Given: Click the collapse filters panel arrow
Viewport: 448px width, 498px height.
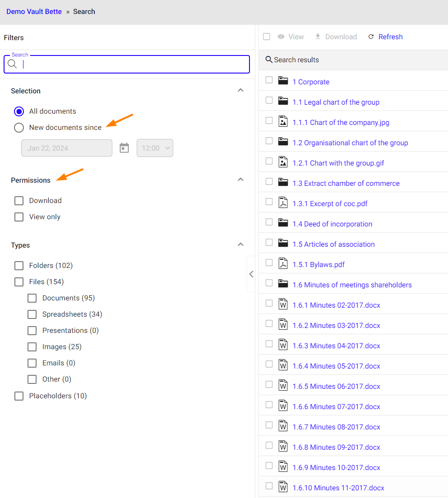Looking at the screenshot, I should pyautogui.click(x=251, y=274).
